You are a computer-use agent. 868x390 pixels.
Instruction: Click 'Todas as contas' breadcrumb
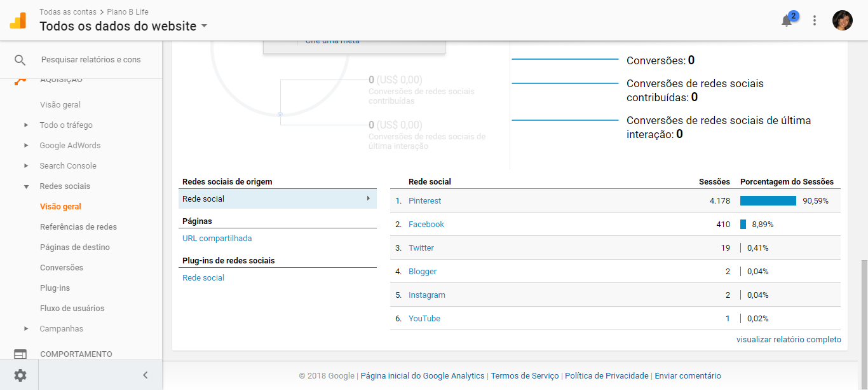tap(68, 12)
